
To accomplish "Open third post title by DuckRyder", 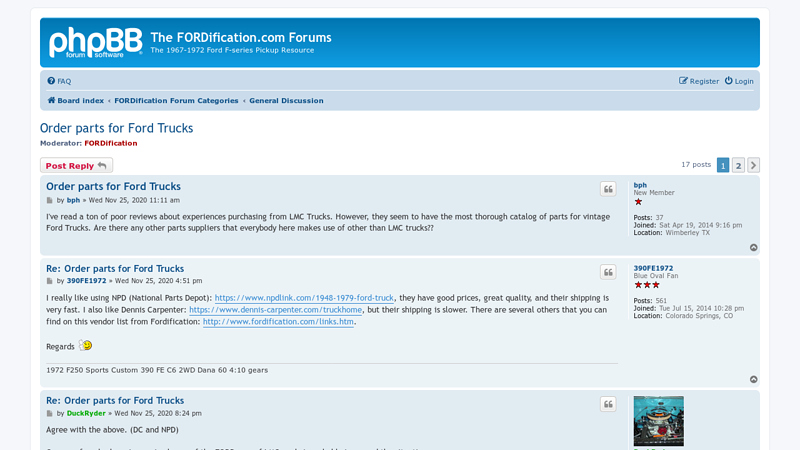I will click(115, 401).
